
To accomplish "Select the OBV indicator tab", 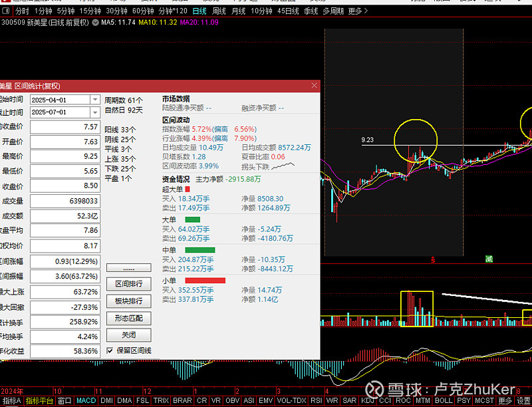I will (x=232, y=401).
